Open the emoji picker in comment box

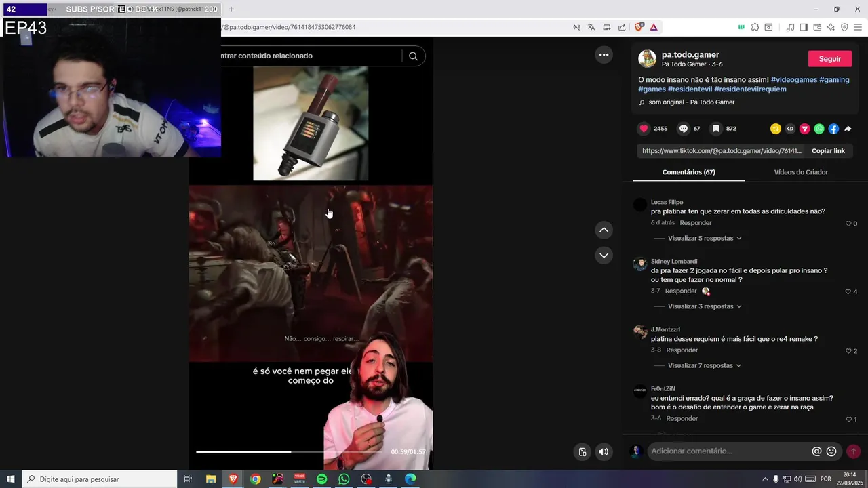(x=831, y=451)
